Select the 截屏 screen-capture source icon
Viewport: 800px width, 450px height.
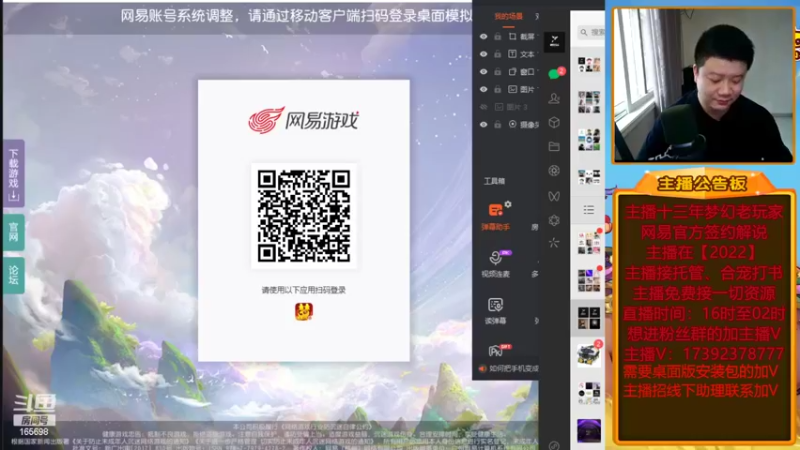[x=512, y=36]
